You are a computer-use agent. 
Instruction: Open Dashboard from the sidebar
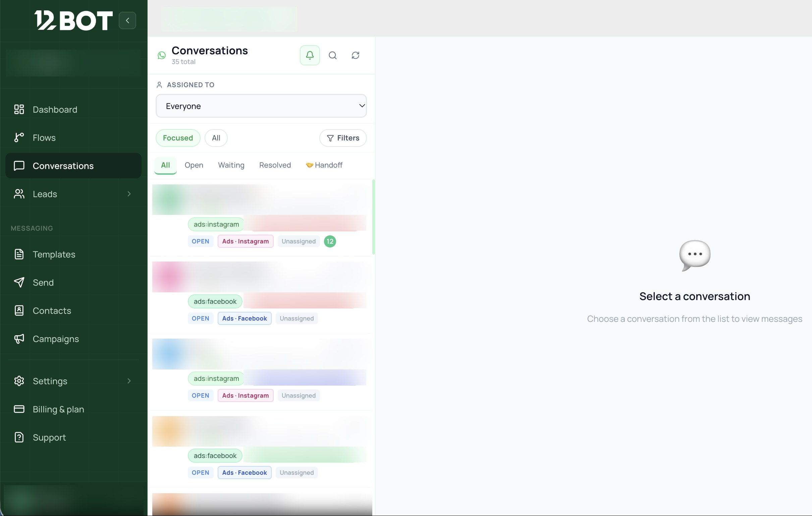pos(73,109)
